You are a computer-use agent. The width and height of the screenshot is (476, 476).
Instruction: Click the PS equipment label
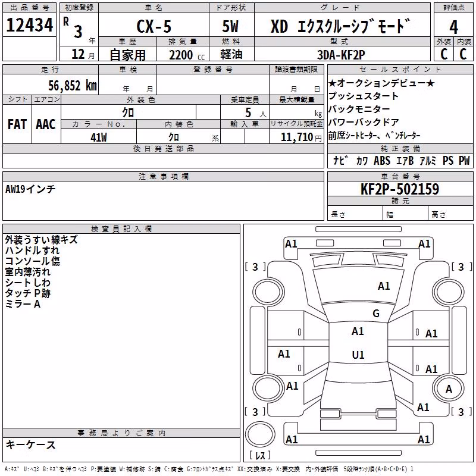pos(448,161)
